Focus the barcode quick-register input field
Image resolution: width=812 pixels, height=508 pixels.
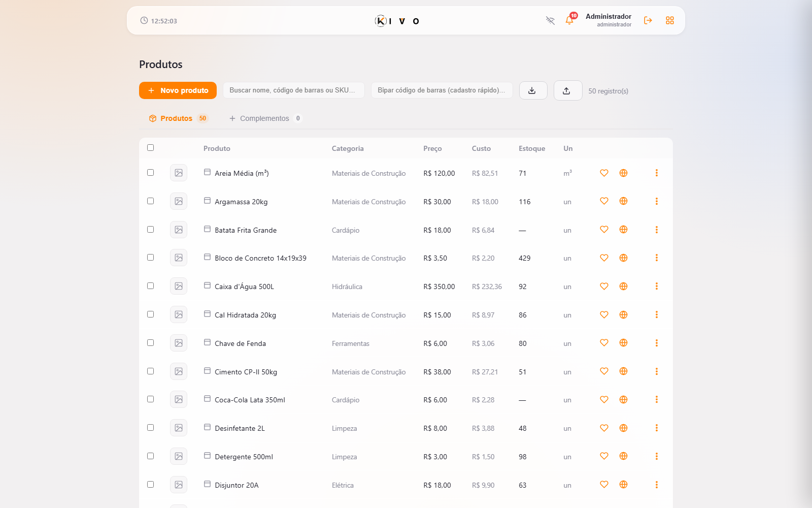click(442, 90)
